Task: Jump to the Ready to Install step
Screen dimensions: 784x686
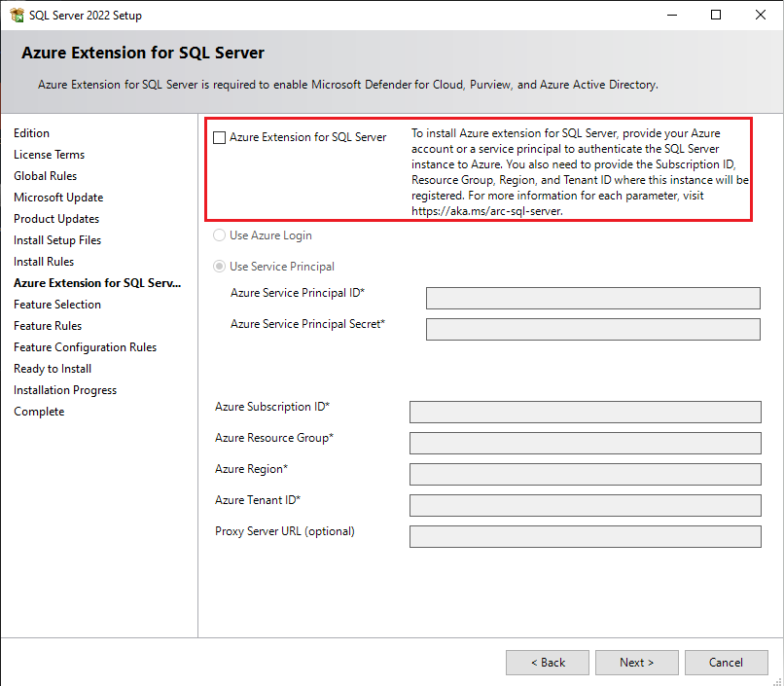Action: (53, 369)
